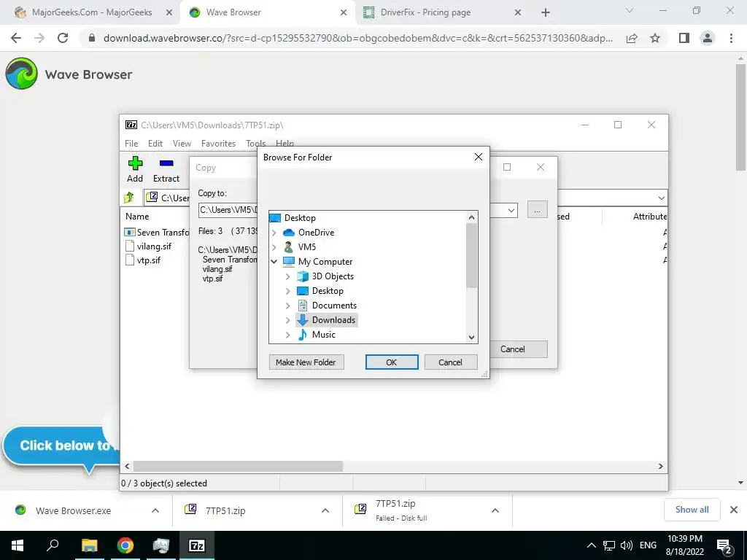
Task: Click the 7-Zip Extract toolbar icon
Action: [x=166, y=169]
